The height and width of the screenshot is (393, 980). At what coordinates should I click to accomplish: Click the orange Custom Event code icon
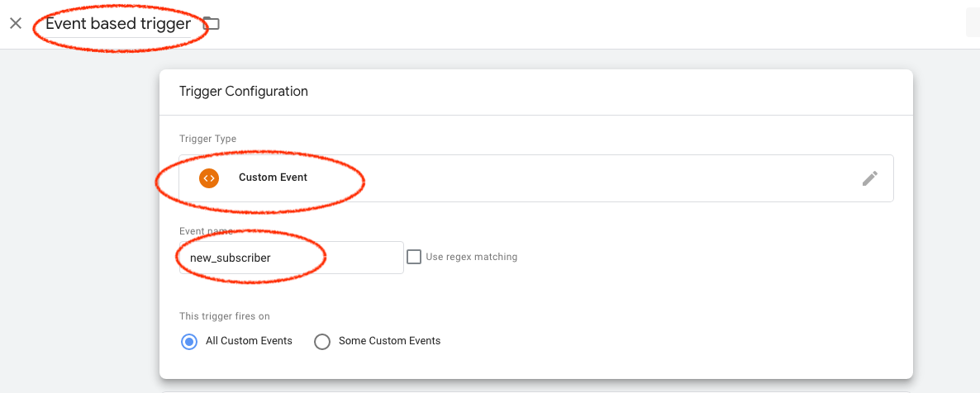coord(209,178)
